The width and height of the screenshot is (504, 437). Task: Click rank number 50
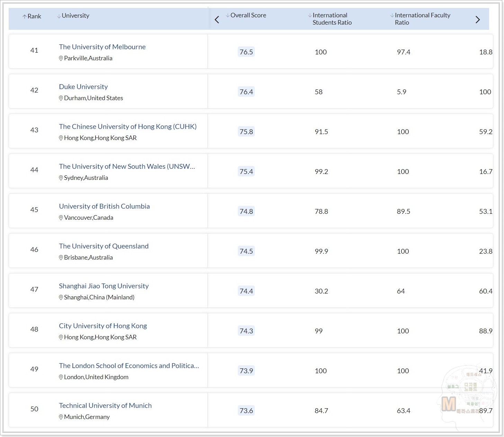(x=34, y=409)
